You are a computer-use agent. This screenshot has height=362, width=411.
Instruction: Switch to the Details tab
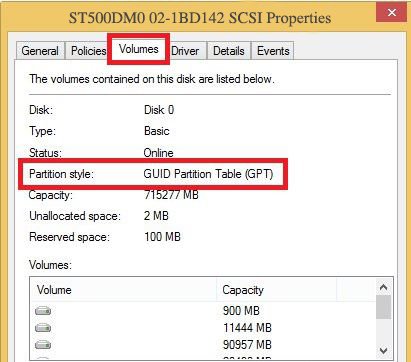pyautogui.click(x=229, y=51)
